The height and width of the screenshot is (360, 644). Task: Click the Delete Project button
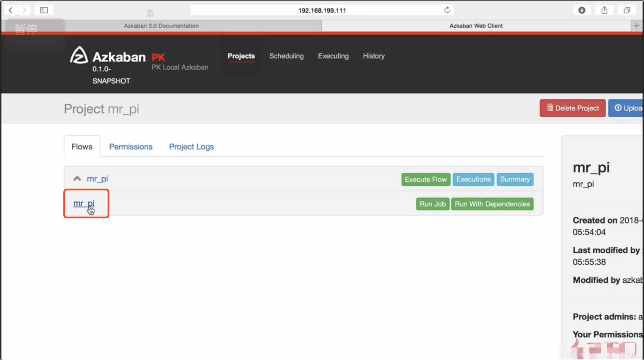pos(572,108)
